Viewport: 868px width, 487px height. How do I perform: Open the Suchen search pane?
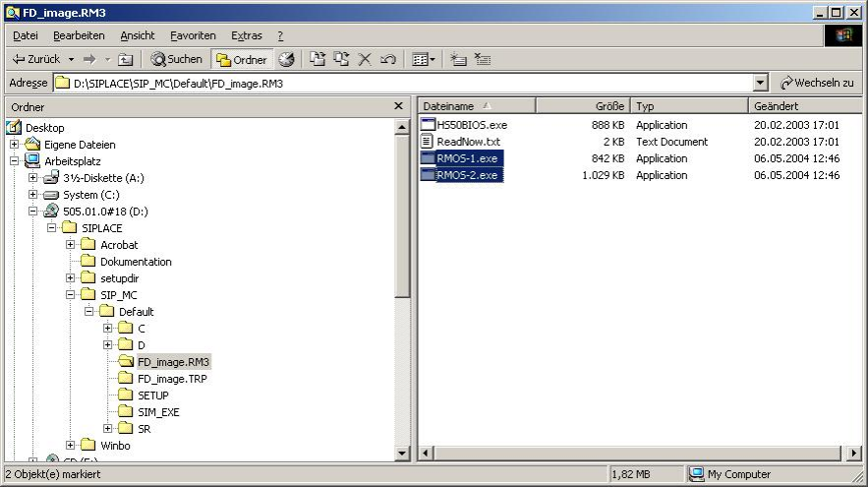tap(177, 59)
